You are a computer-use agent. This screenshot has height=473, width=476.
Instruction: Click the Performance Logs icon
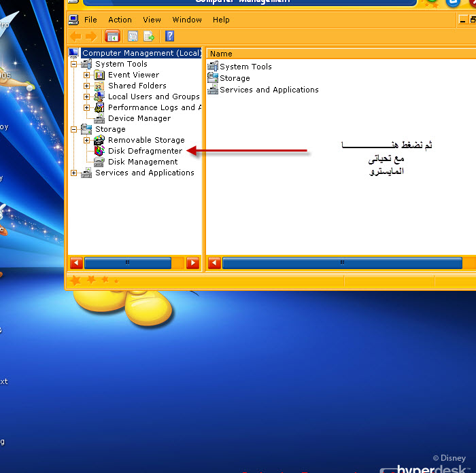[x=99, y=107]
